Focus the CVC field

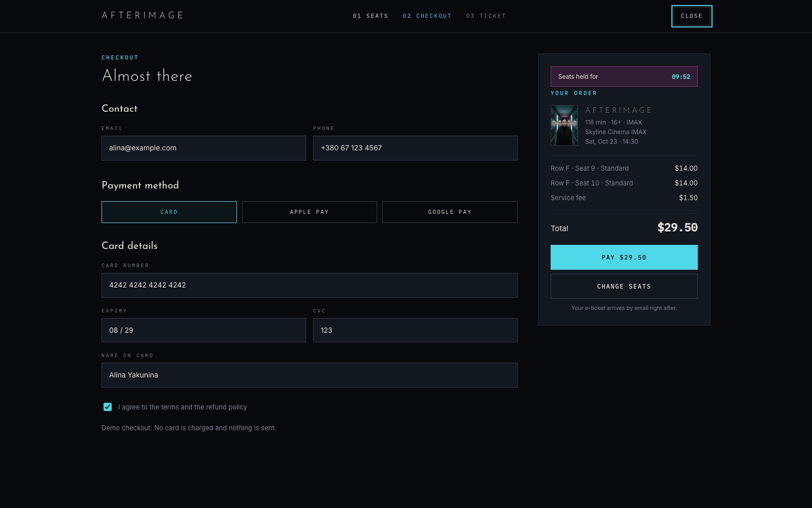415,330
